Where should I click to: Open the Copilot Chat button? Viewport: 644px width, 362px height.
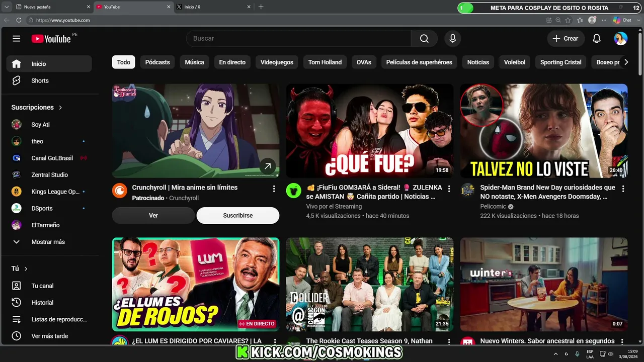click(x=622, y=20)
